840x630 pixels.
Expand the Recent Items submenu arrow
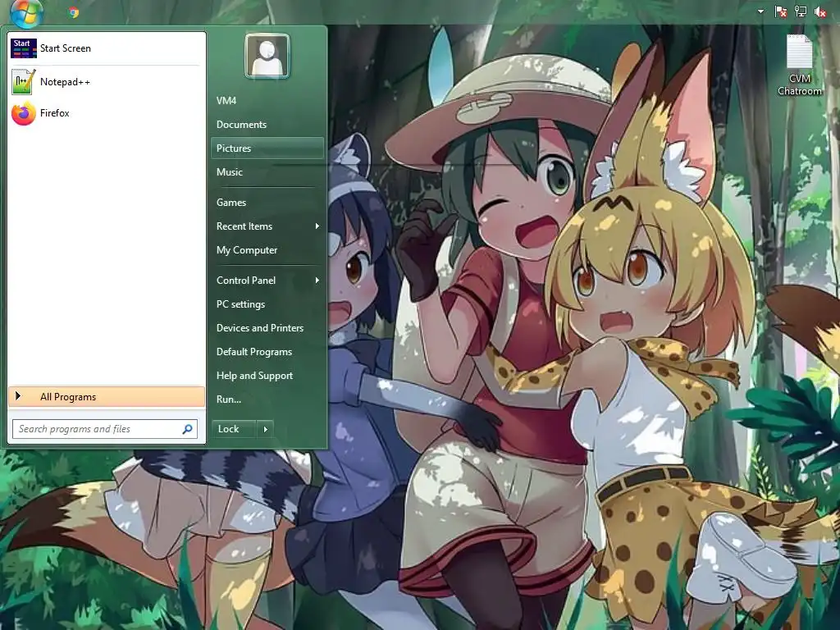pyautogui.click(x=317, y=226)
